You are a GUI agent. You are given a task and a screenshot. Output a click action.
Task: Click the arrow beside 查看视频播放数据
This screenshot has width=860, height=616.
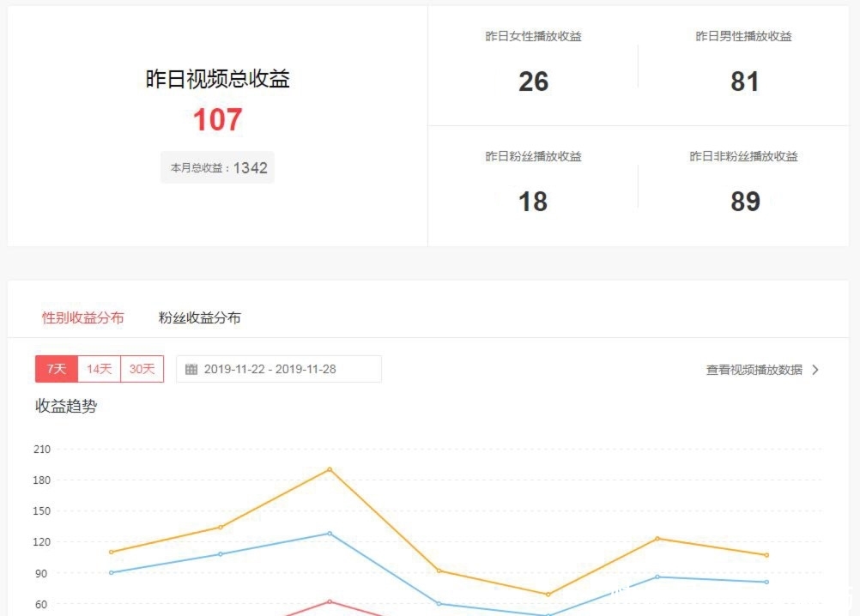815,370
